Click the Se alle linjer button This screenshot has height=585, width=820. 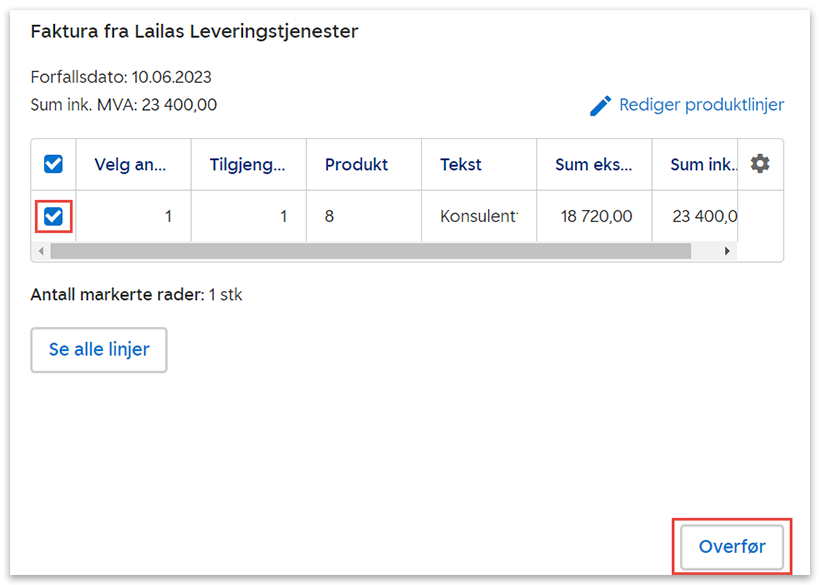coord(99,350)
